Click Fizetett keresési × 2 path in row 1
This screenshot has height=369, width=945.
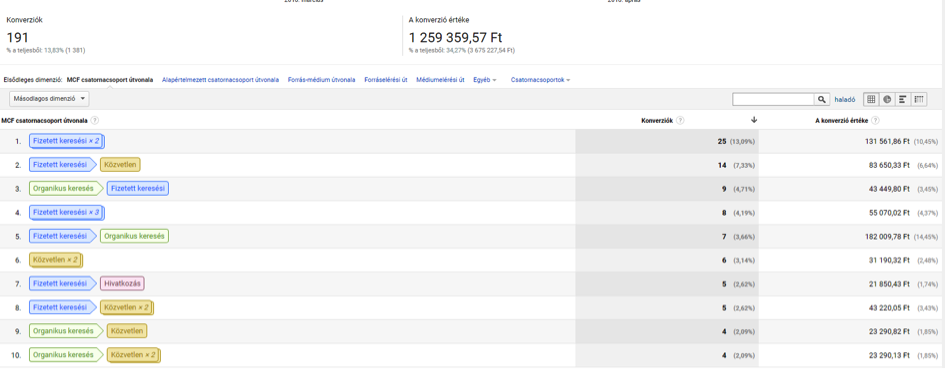pos(66,141)
